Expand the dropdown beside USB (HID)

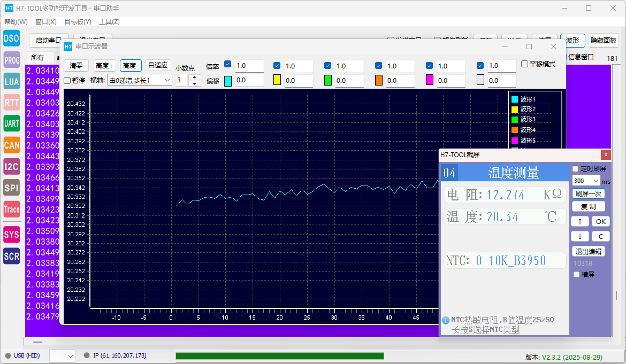[x=63, y=356]
